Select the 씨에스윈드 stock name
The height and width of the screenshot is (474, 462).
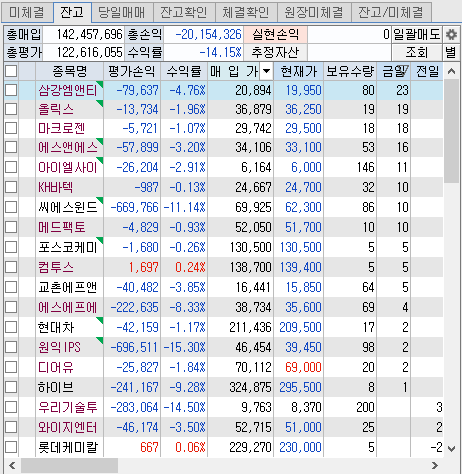[68, 207]
